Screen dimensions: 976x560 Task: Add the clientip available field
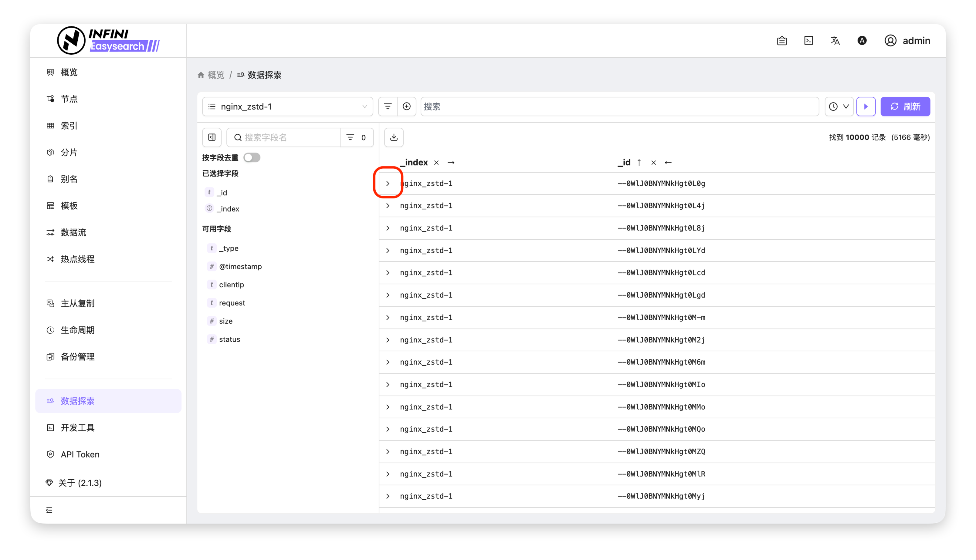point(231,285)
